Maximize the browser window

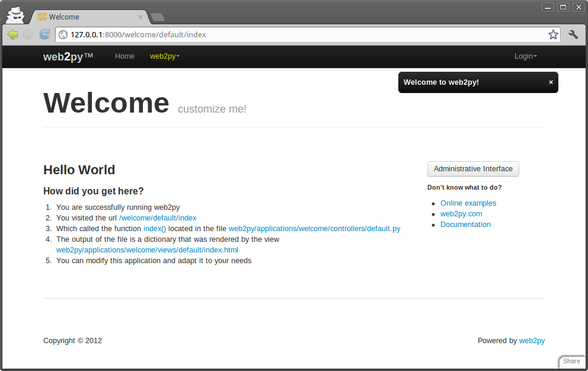563,7
